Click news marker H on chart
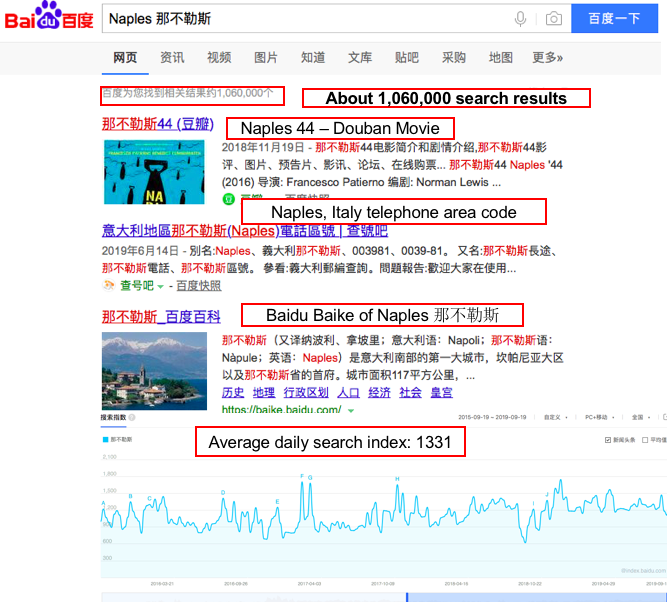Image resolution: width=667 pixels, height=602 pixels. click(x=397, y=479)
